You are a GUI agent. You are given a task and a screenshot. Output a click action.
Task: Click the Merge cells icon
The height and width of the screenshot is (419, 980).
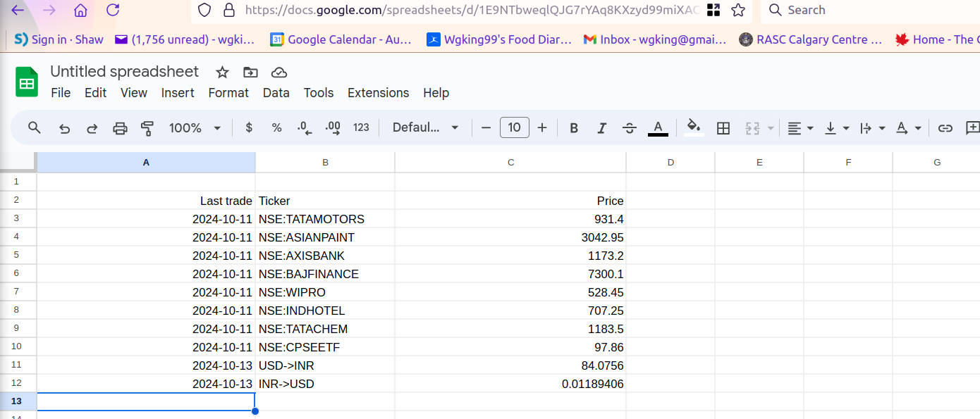tap(752, 127)
